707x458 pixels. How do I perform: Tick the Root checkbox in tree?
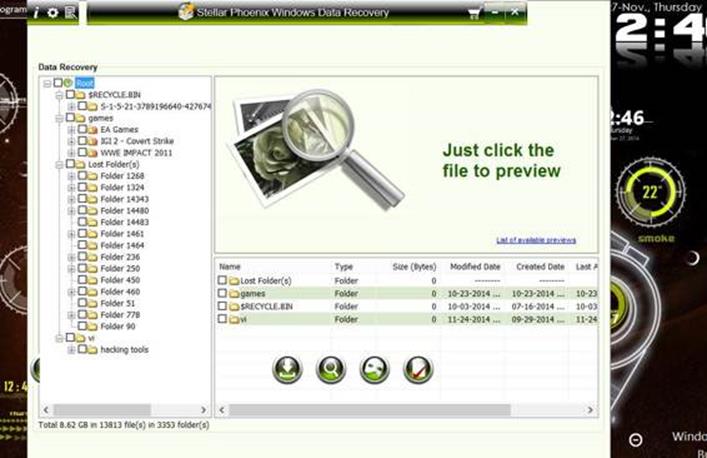click(58, 82)
